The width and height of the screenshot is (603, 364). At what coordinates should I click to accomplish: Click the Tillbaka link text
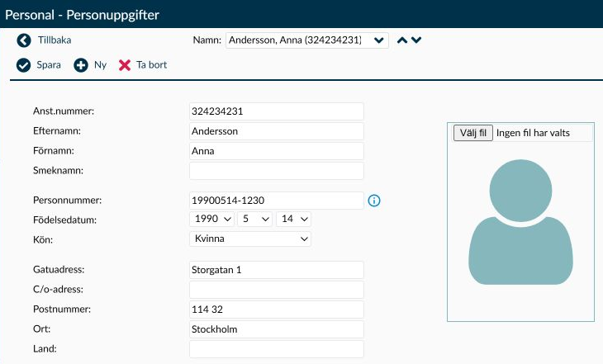(x=55, y=40)
